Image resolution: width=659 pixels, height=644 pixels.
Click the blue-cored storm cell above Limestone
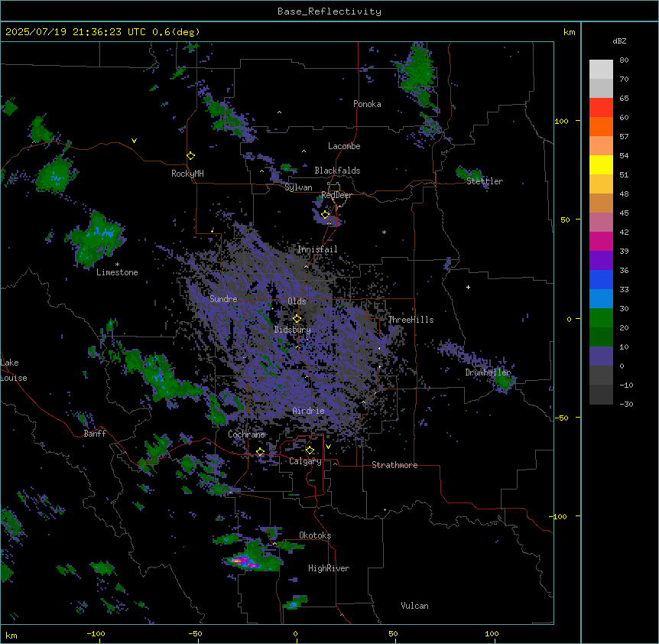click(x=97, y=239)
